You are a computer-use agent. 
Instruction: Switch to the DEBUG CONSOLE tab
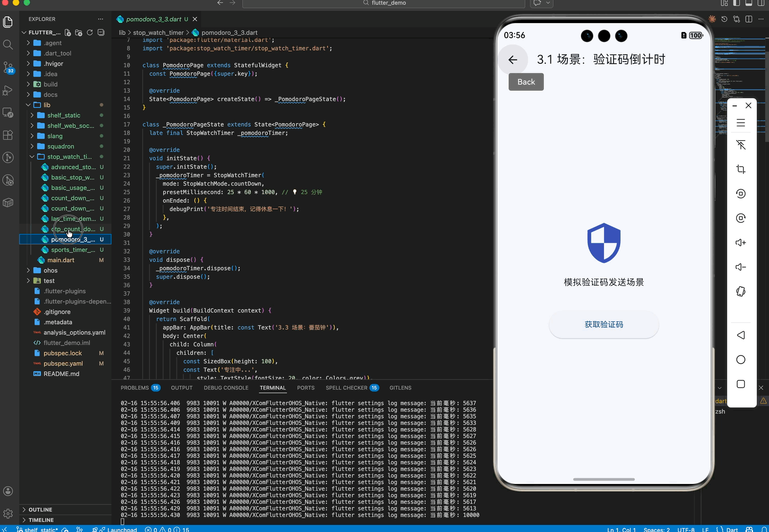[x=226, y=388]
